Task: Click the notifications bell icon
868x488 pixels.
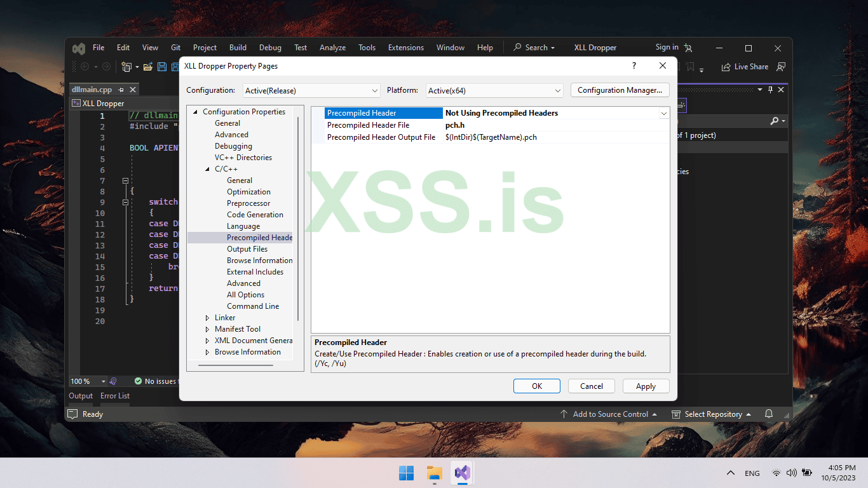Action: coord(769,414)
